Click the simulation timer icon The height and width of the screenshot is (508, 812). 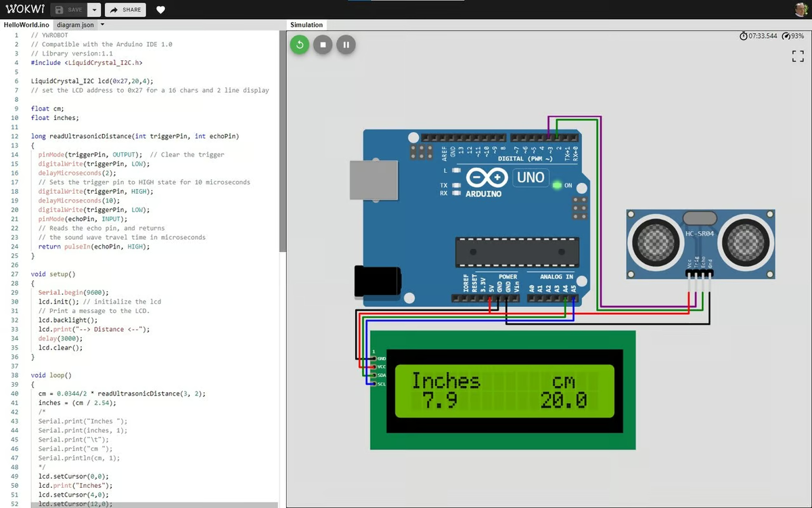pos(744,36)
